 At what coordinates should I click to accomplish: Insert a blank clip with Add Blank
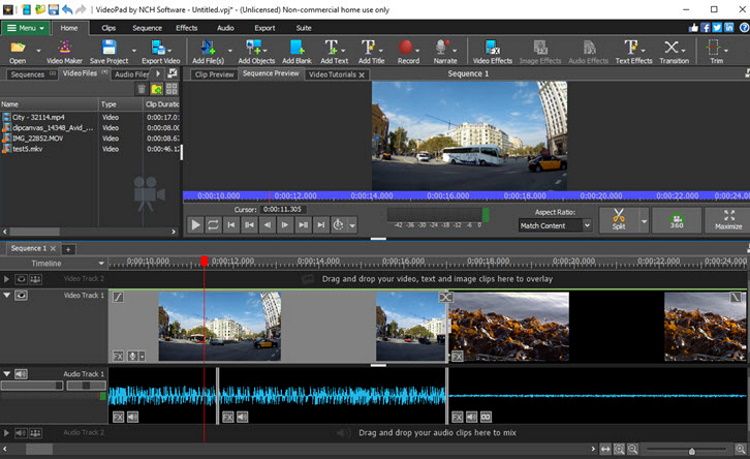coord(297,52)
